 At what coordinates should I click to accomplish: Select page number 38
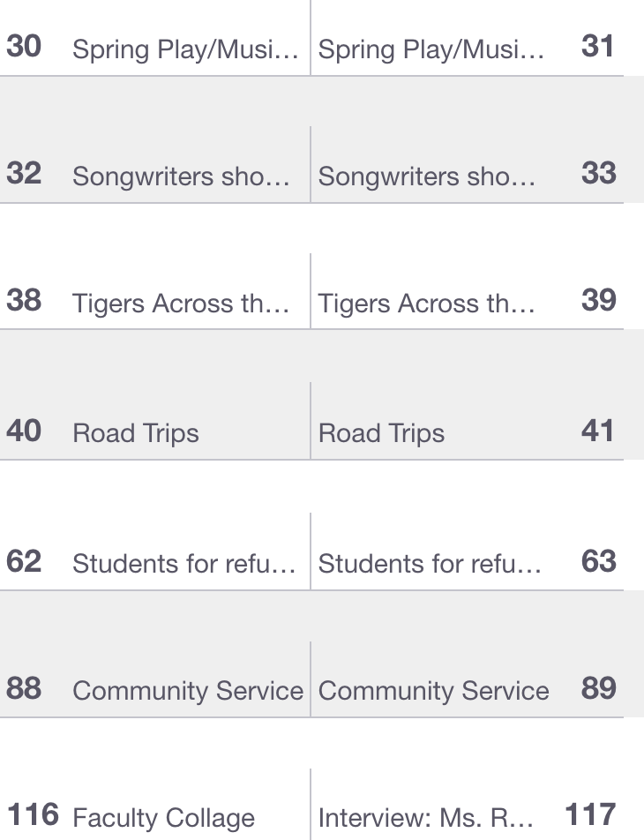pyautogui.click(x=24, y=300)
